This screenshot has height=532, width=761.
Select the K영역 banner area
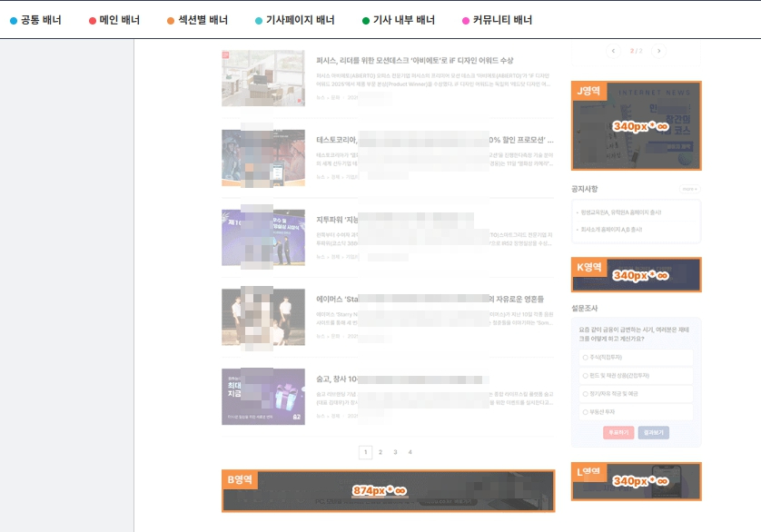637,275
